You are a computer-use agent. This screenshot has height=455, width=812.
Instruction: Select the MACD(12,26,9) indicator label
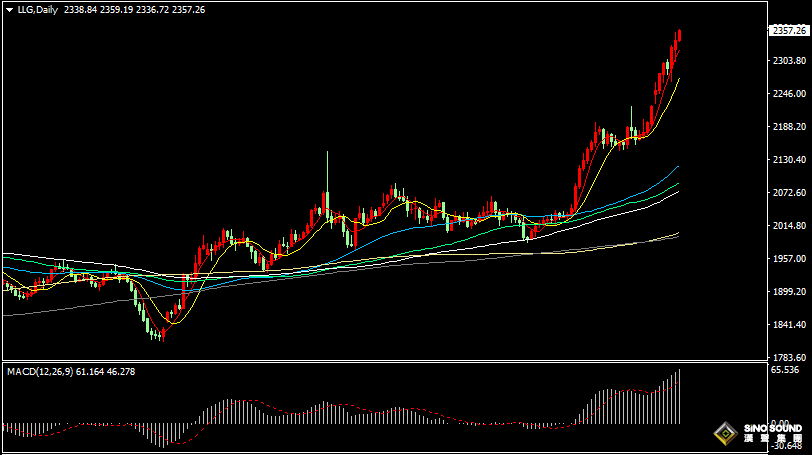click(42, 372)
